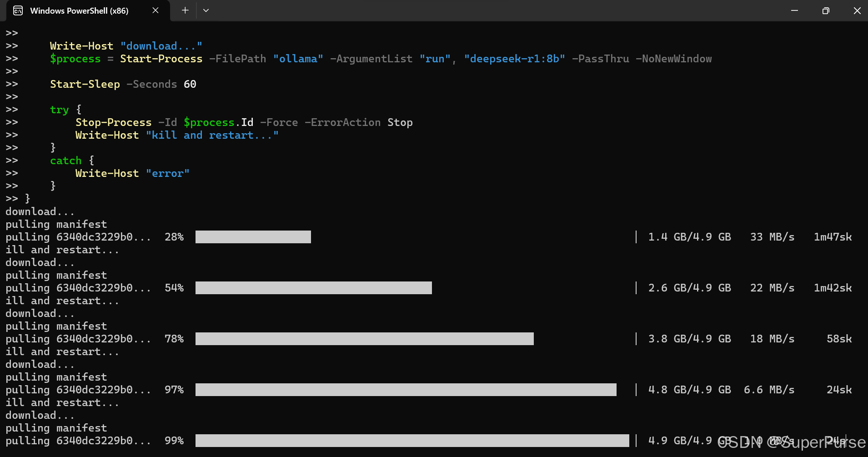Click the 2.6 GB/4.9 GB size text

pyautogui.click(x=690, y=288)
